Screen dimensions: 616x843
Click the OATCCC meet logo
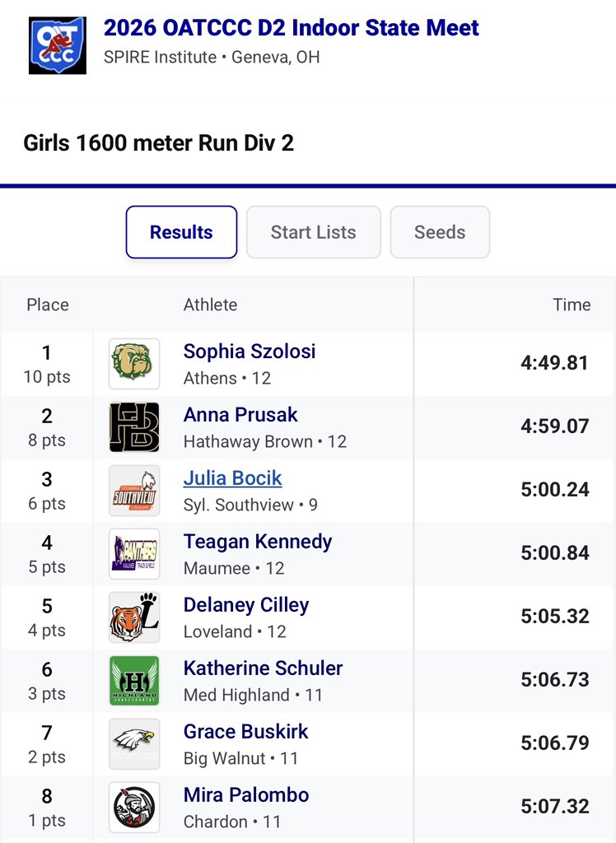[x=58, y=45]
